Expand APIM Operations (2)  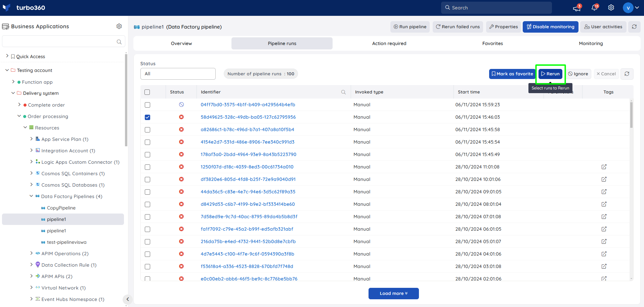point(31,253)
